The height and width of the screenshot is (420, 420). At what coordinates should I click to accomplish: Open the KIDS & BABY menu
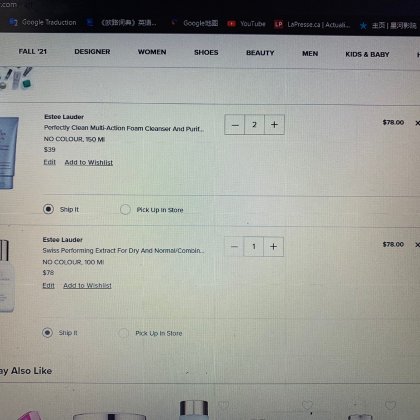point(367,54)
